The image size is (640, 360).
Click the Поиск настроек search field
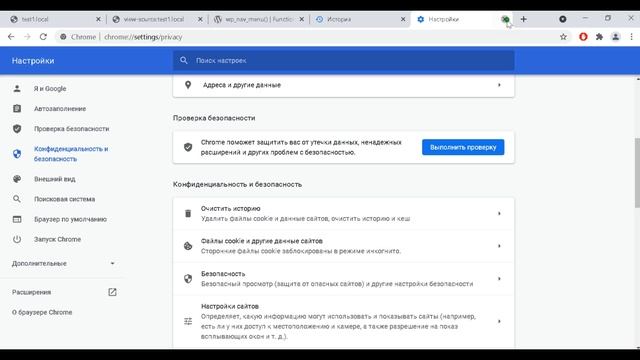pos(343,60)
